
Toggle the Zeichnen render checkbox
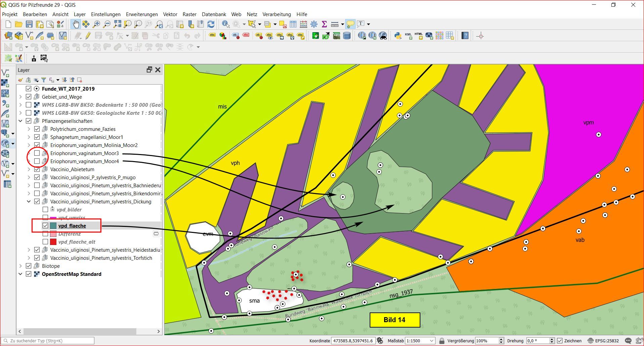[x=560, y=341]
